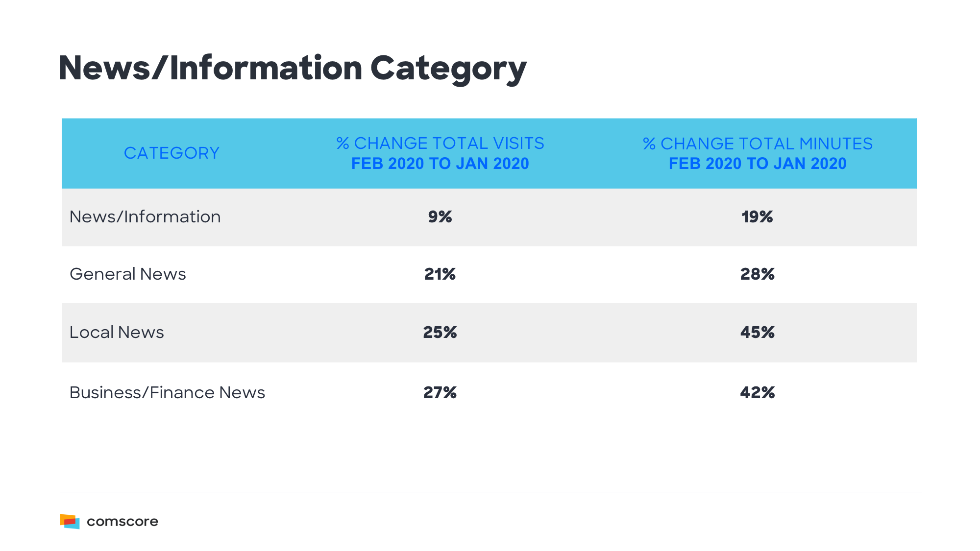Select the News/Information row label
This screenshot has width=980, height=551.
point(145,216)
